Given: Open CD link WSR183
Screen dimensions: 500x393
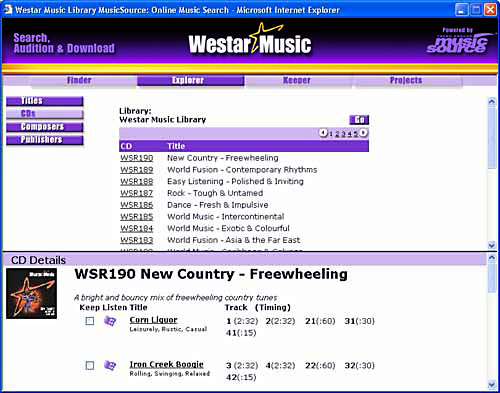Looking at the screenshot, I should [x=137, y=240].
